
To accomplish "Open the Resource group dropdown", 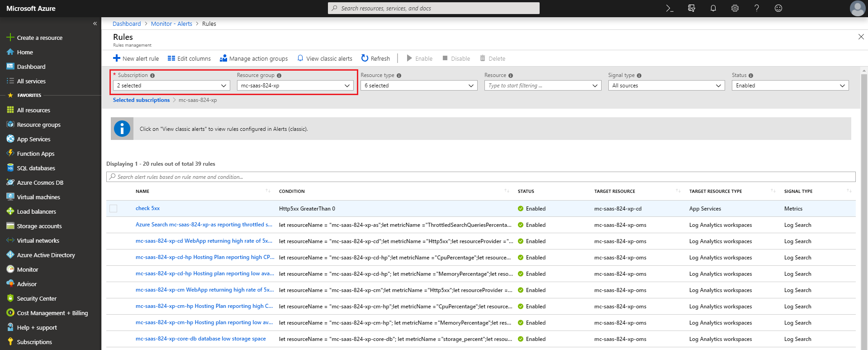I will click(x=295, y=86).
